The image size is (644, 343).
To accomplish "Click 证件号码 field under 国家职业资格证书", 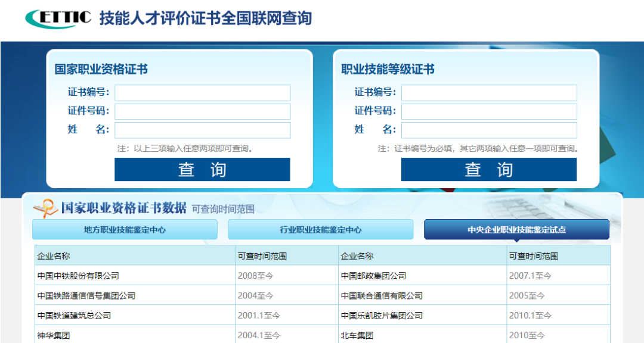I will 203,111.
